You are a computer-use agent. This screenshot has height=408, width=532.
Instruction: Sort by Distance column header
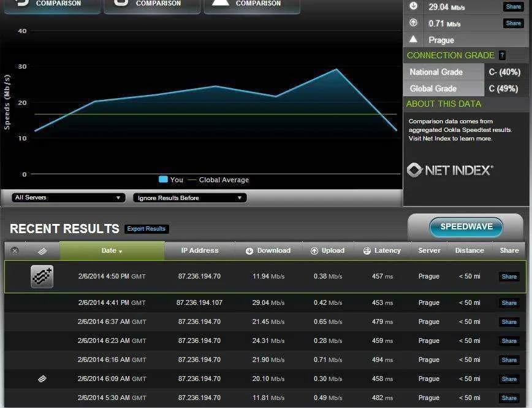469,251
